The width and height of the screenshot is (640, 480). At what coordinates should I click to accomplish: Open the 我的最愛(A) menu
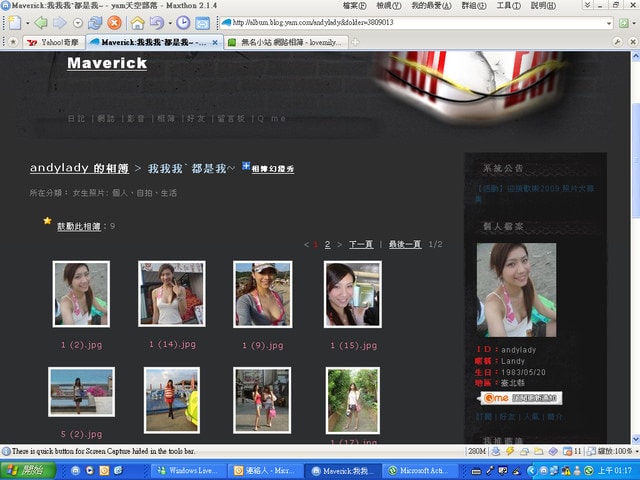(431, 6)
